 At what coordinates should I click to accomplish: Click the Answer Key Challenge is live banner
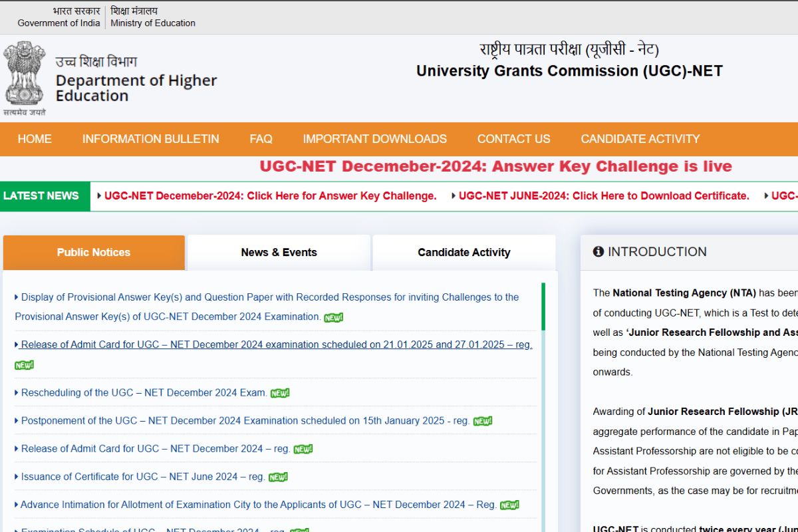pos(495,166)
